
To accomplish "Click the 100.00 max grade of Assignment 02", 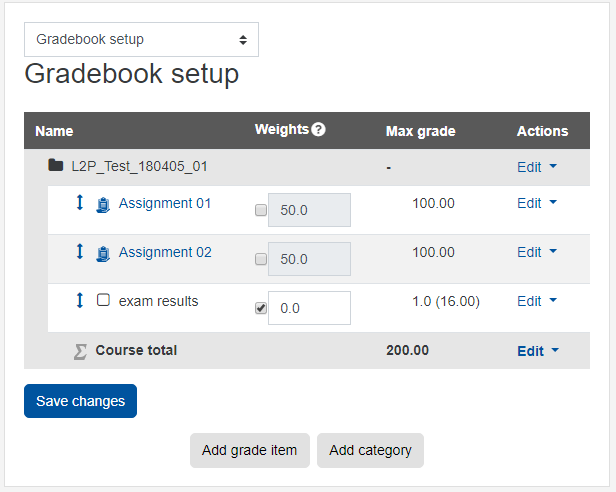I will (x=433, y=252).
